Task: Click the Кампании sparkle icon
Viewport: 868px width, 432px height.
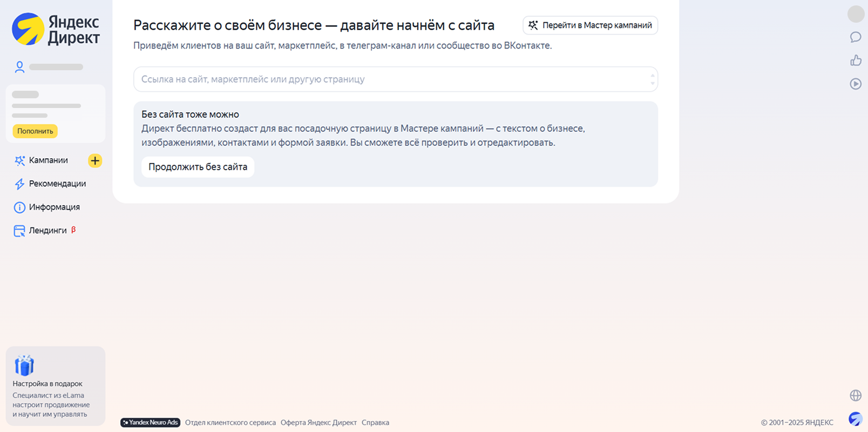Action: click(19, 160)
